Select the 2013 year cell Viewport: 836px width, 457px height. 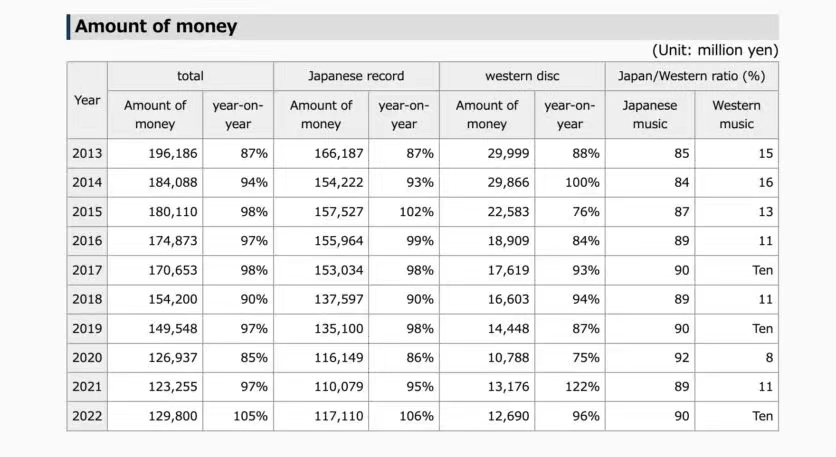[87, 154]
